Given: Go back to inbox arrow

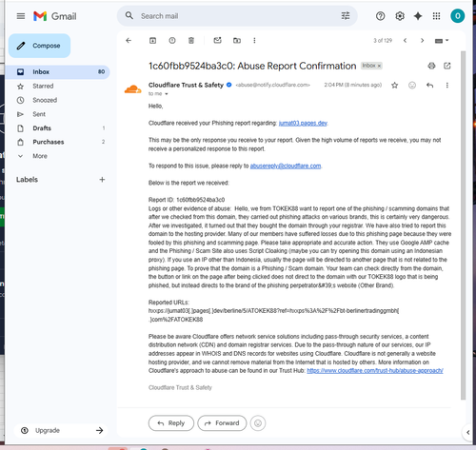Looking at the screenshot, I should coord(129,40).
